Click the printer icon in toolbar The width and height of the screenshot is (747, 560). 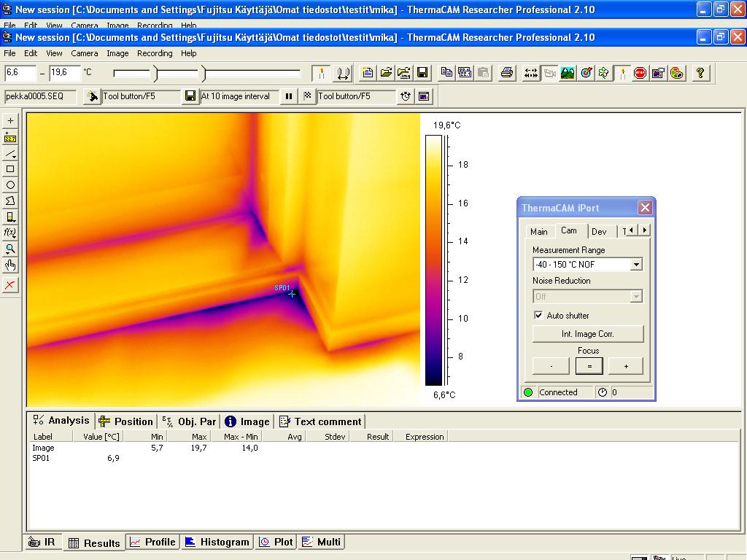pyautogui.click(x=507, y=73)
